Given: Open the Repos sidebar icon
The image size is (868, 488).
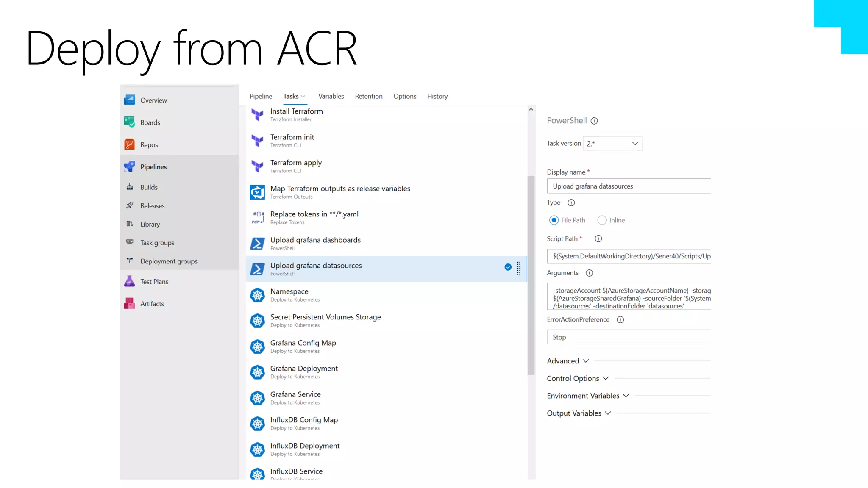Looking at the screenshot, I should pos(129,144).
